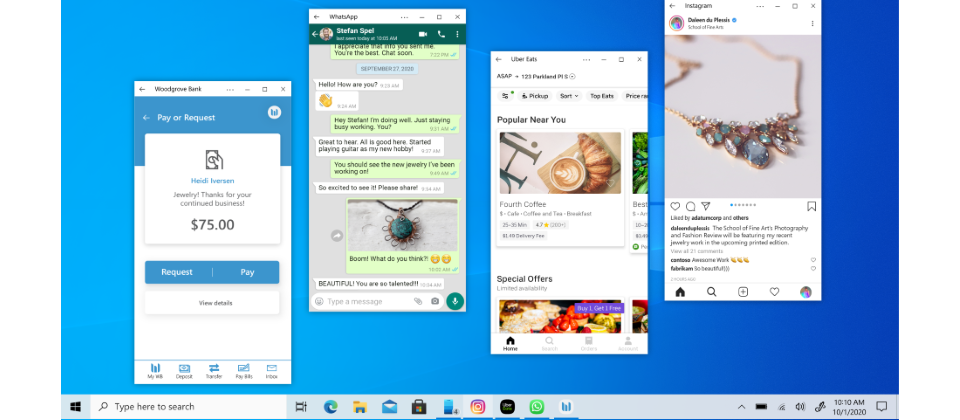Open Microsoft Edge from taskbar
Viewport: 960px width, 420px height.
click(x=331, y=407)
